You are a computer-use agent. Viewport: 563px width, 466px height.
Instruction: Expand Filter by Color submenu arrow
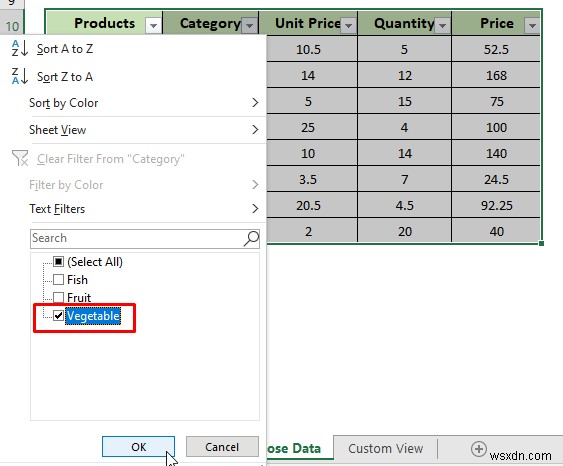tap(255, 185)
